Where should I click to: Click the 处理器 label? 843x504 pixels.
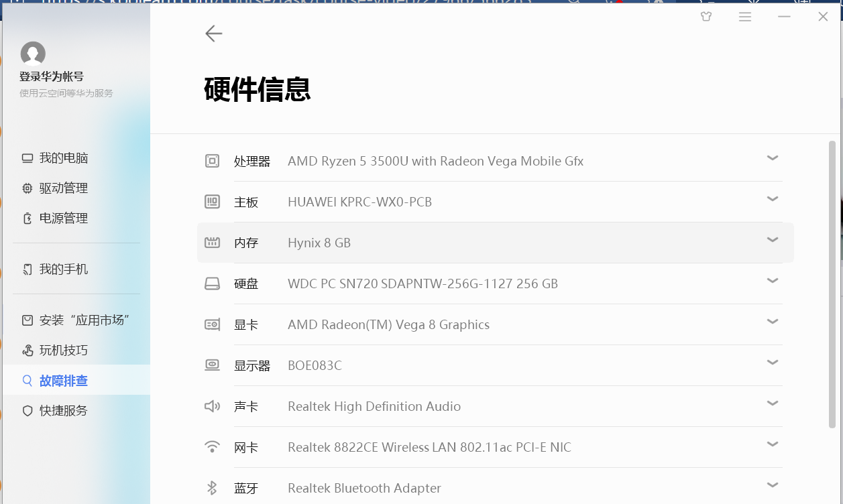click(252, 162)
